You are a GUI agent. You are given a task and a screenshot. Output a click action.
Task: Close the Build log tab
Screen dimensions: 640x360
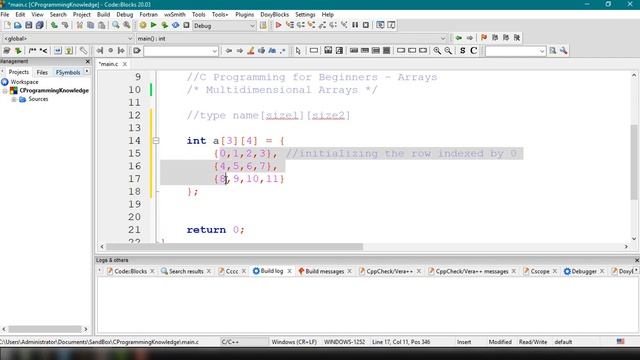pos(289,271)
